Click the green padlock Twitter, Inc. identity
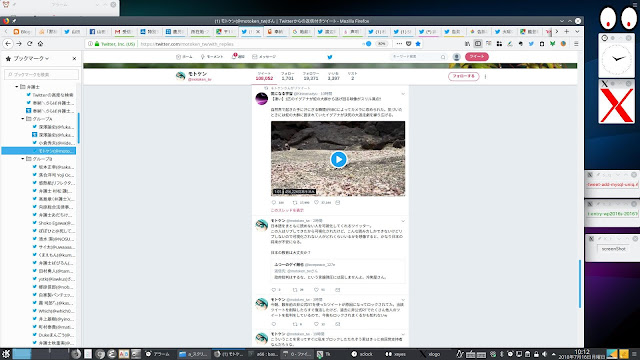This screenshot has height=360, width=640. pos(115,44)
